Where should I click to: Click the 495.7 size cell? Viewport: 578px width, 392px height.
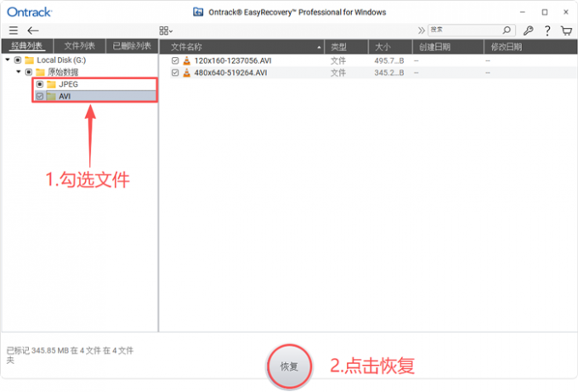point(389,61)
